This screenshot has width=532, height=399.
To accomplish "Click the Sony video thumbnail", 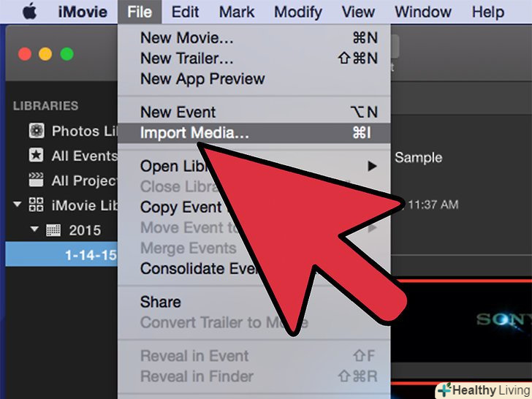I will point(461,321).
